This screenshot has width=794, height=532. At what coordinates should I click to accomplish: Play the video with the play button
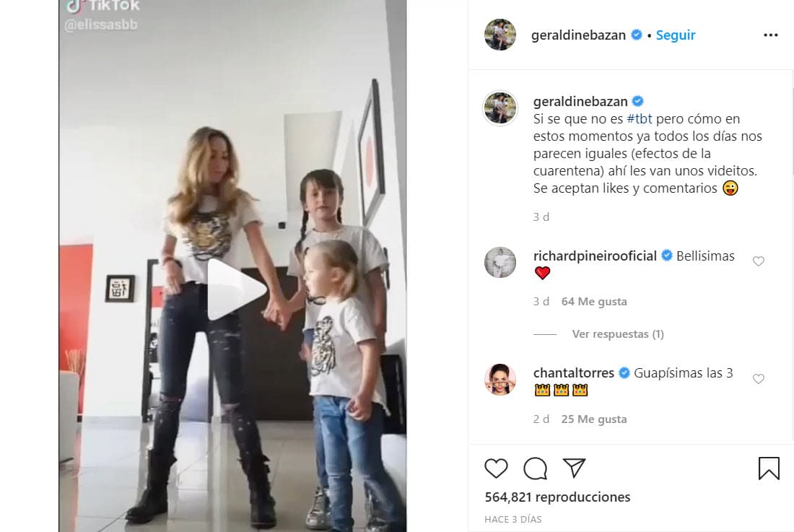[235, 289]
